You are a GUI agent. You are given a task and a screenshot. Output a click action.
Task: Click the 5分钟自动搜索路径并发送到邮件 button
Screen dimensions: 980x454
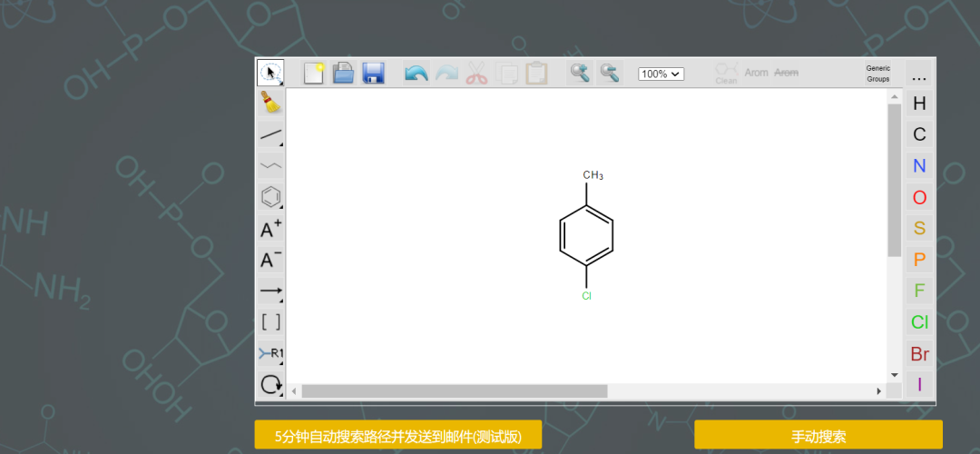[398, 435]
